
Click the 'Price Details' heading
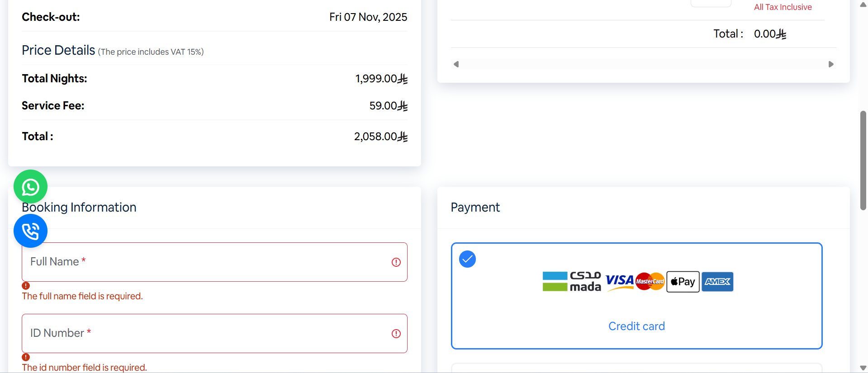click(58, 50)
